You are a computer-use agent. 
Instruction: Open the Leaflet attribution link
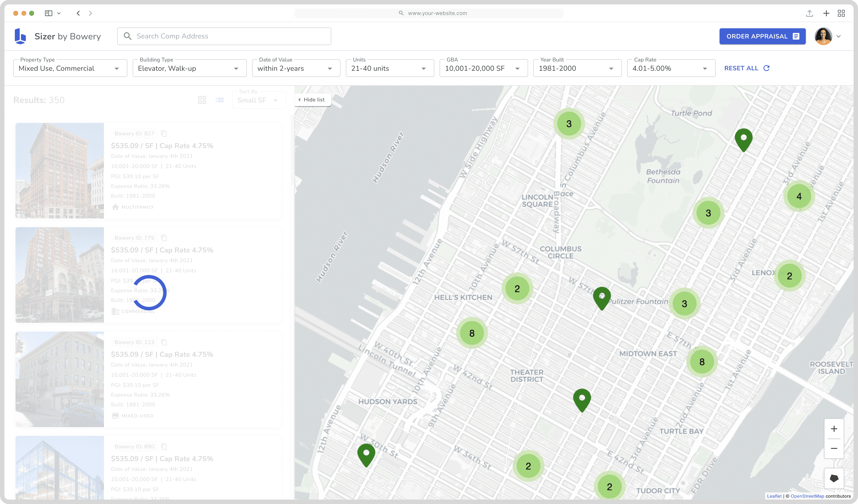point(774,496)
